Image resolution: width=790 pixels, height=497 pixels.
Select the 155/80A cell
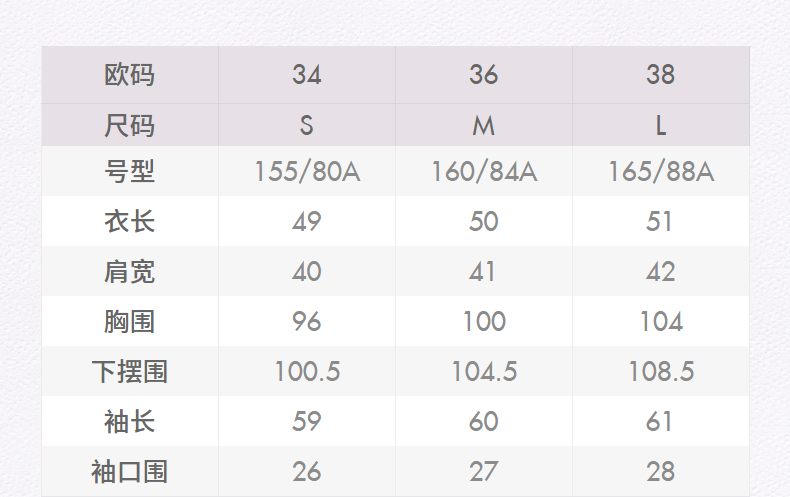(307, 172)
